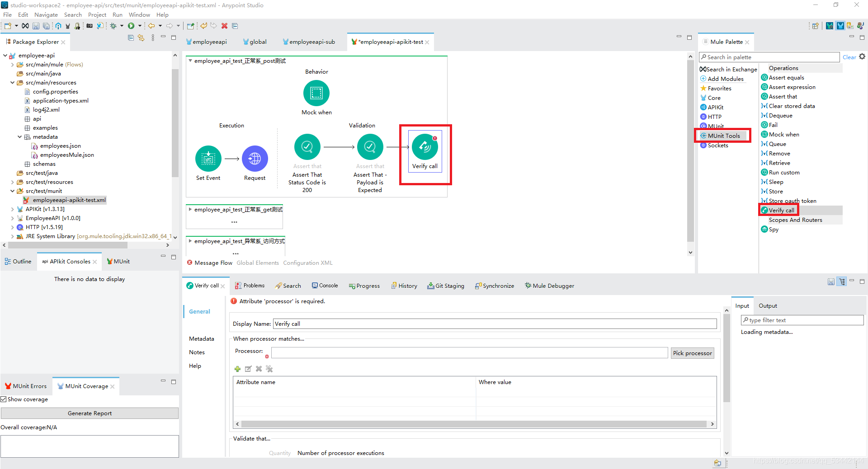Open palette settings gear icon
This screenshot has width=868, height=469.
862,56
